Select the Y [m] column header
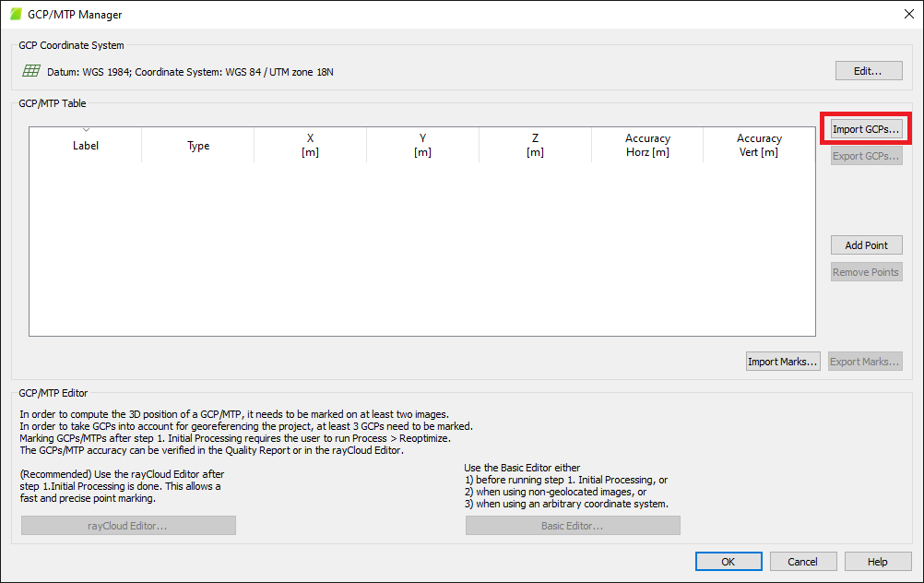This screenshot has width=924, height=583. click(x=422, y=146)
